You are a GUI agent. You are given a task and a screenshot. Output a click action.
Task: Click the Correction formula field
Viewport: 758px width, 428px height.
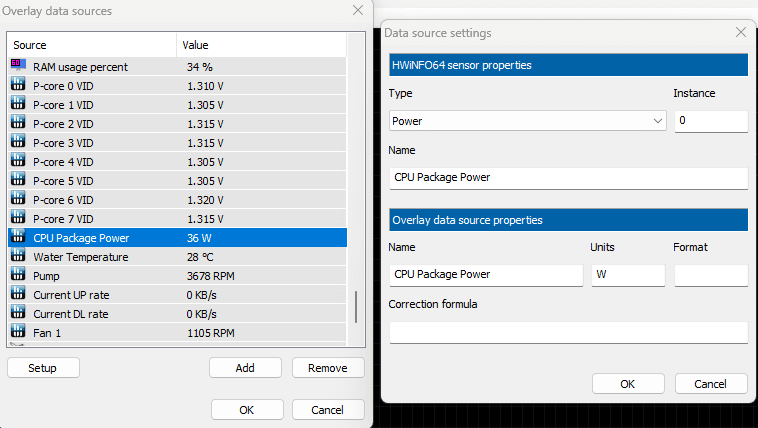coord(568,332)
